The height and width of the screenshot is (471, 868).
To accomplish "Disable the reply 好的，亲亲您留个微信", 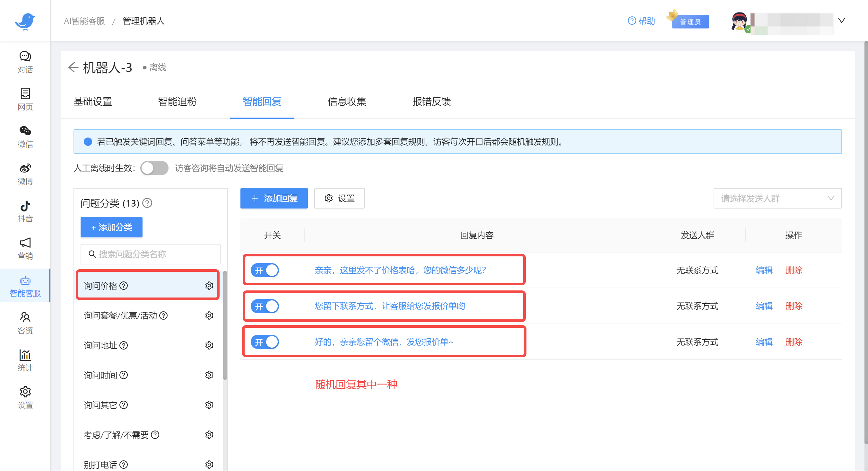I will (265, 342).
